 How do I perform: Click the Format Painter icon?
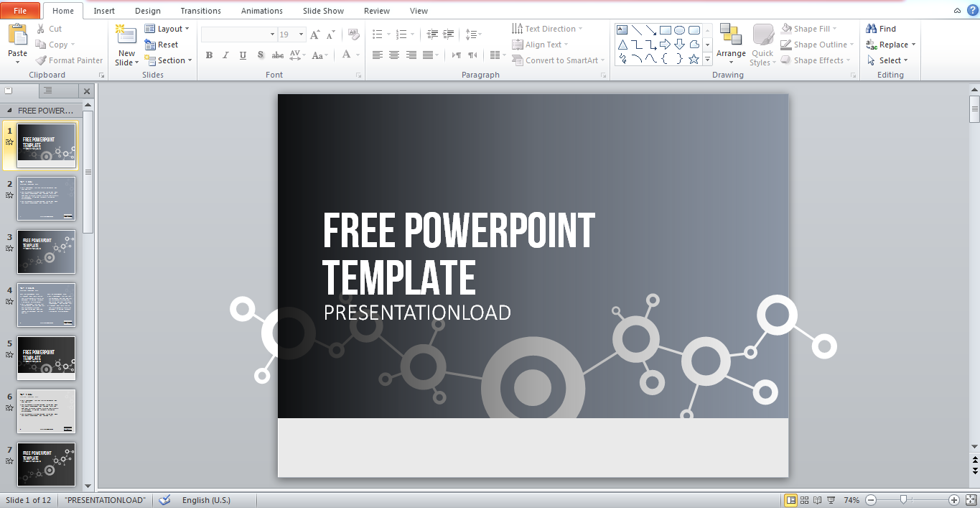pos(40,60)
